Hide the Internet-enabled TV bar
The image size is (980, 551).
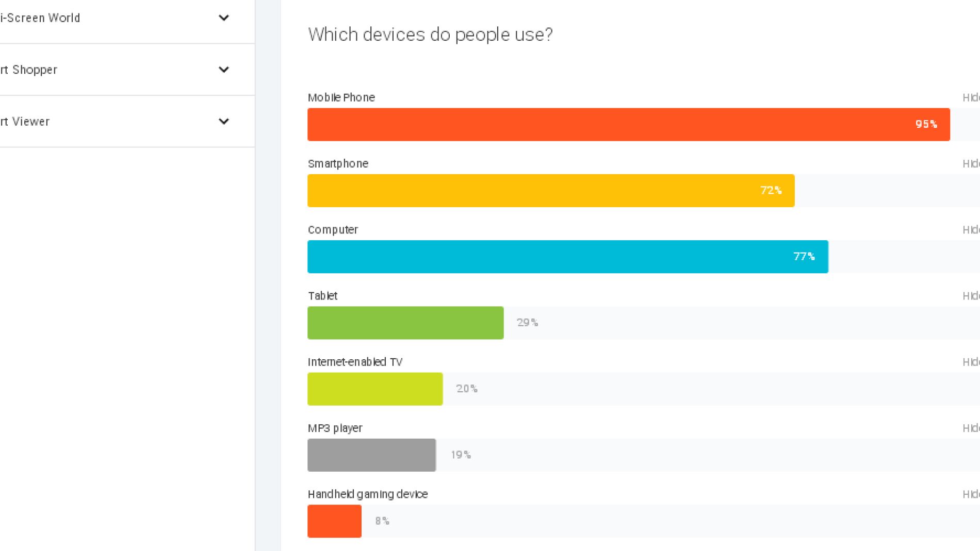971,362
